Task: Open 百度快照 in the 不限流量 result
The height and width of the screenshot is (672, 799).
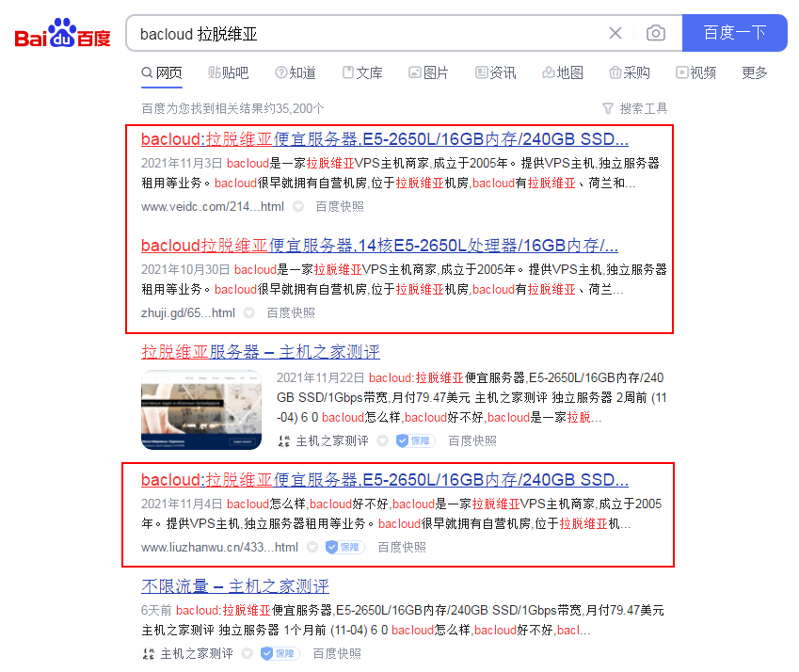Action: [337, 653]
